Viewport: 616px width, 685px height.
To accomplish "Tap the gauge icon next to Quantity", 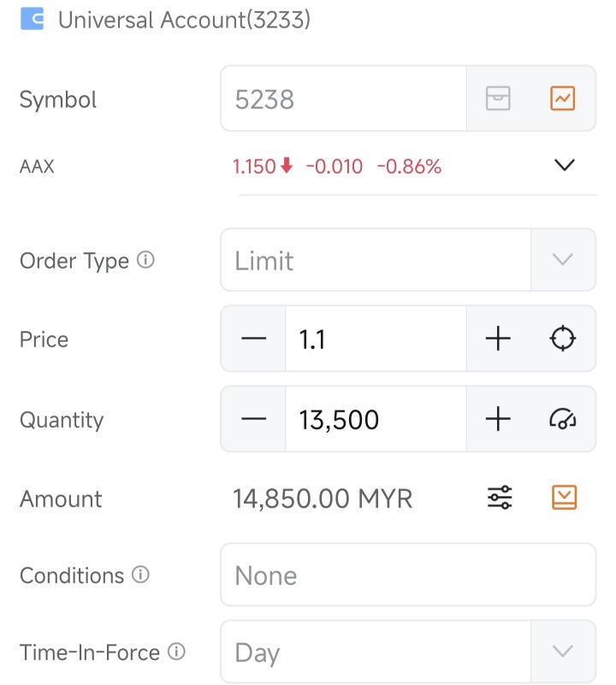I will tap(563, 418).
